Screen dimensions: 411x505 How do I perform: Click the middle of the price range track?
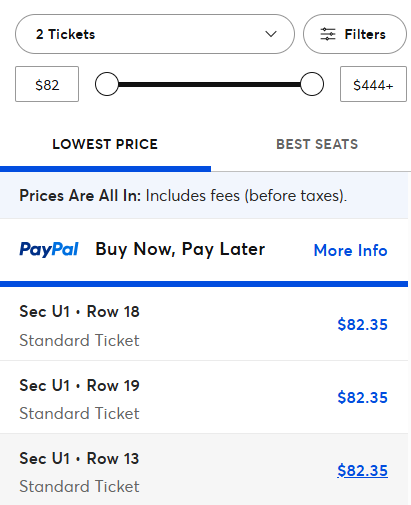[209, 84]
